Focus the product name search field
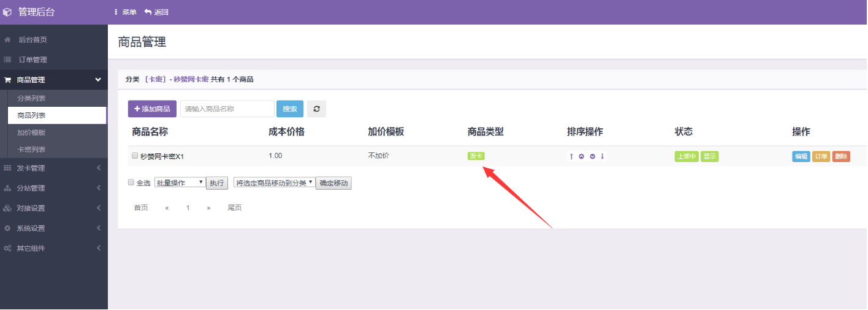Image resolution: width=868 pixels, height=310 pixels. click(x=227, y=109)
